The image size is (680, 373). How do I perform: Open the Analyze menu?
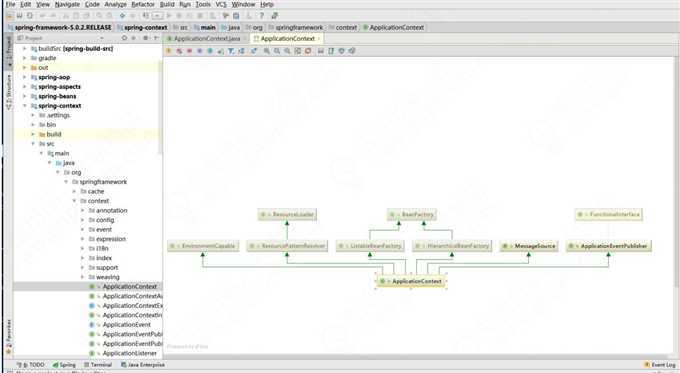pos(115,4)
